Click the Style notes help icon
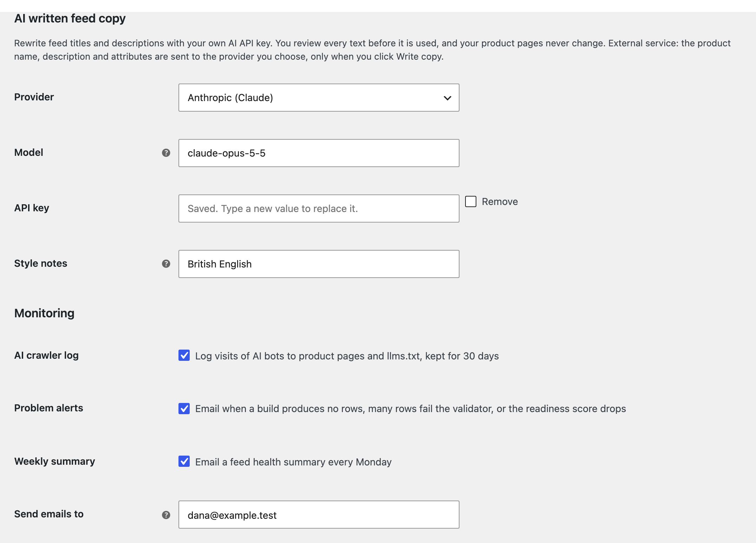The image size is (756, 543). (x=166, y=264)
